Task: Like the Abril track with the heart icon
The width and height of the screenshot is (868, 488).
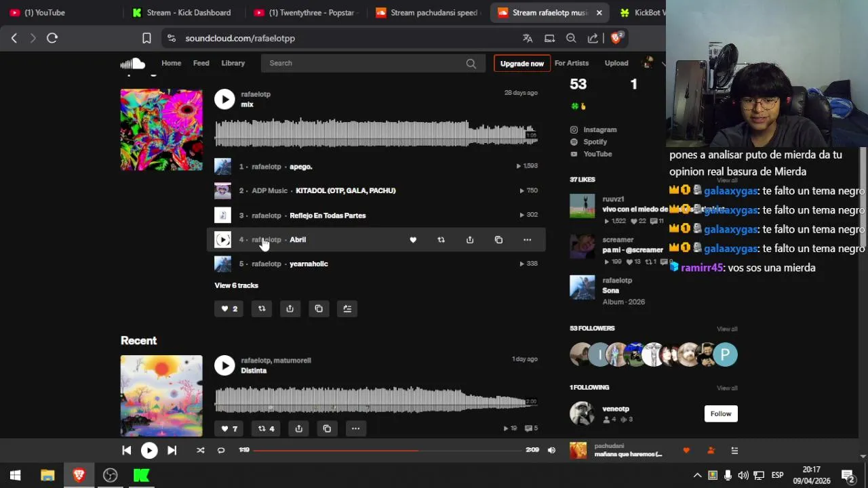Action: (x=413, y=240)
